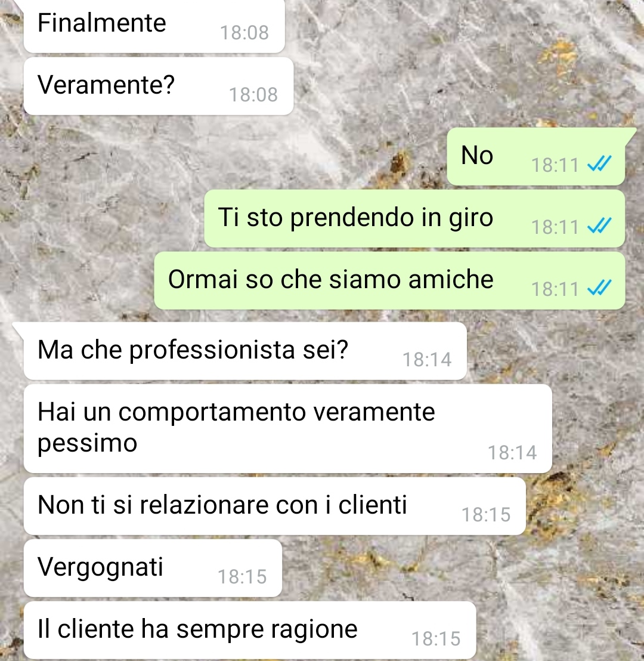
Task: Click the 18:08 timestamp on 'Veramente?'
Action: 253,95
